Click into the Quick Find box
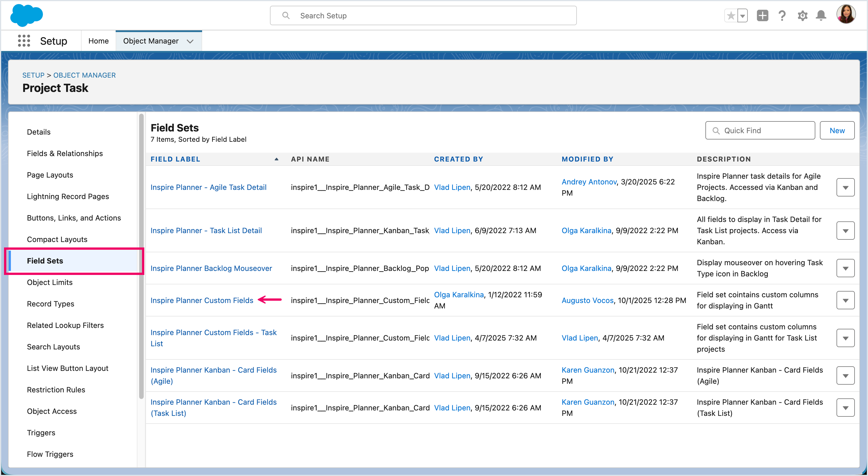Viewport: 868px width, 476px height. 765,131
